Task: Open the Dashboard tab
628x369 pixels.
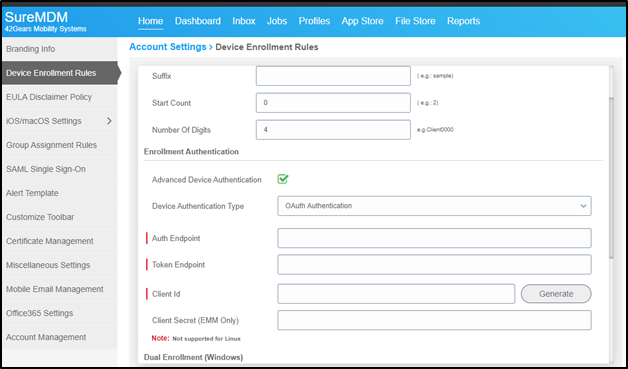Action: pos(198,21)
